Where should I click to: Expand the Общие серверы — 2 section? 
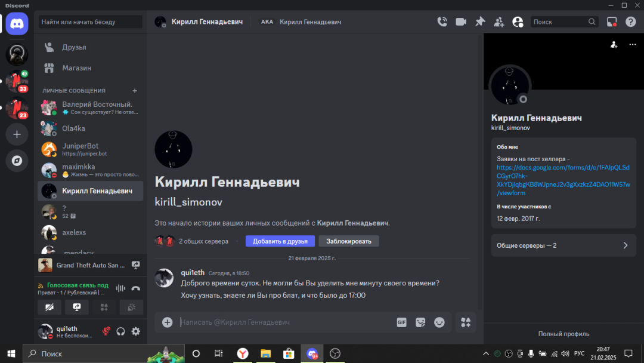563,245
